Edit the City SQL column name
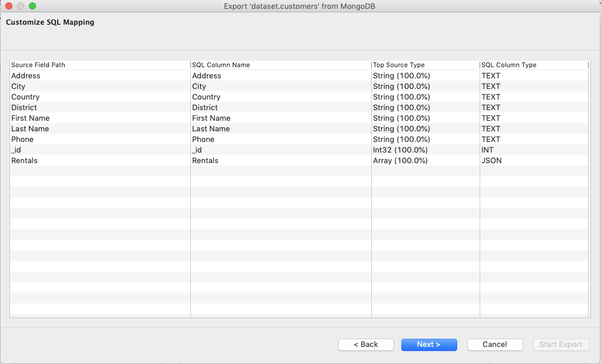 pyautogui.click(x=281, y=86)
